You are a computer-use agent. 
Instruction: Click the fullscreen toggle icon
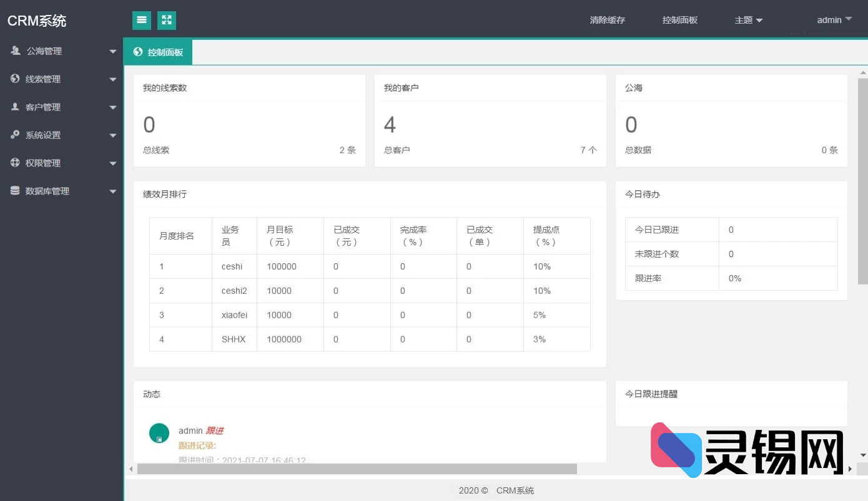click(166, 20)
